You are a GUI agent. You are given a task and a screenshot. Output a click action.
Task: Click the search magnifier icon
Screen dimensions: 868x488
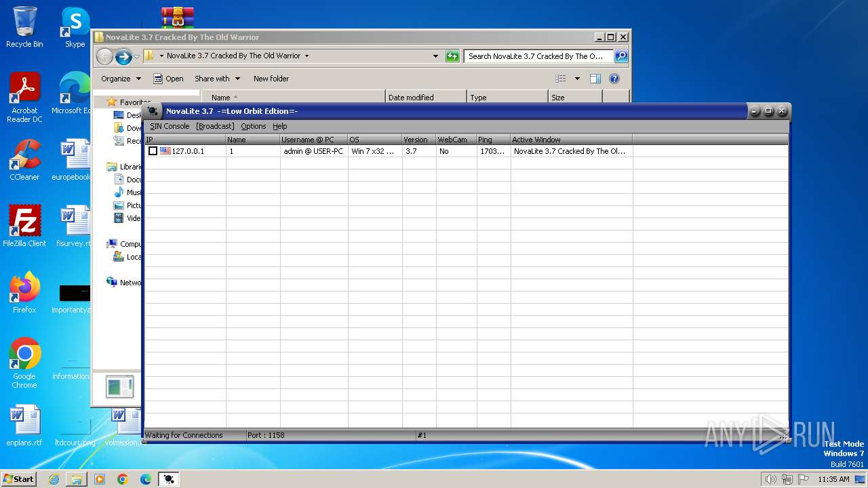(620, 56)
